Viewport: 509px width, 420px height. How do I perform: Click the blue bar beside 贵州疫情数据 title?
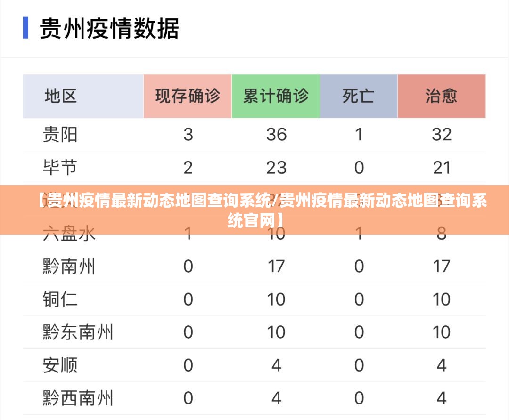point(25,28)
